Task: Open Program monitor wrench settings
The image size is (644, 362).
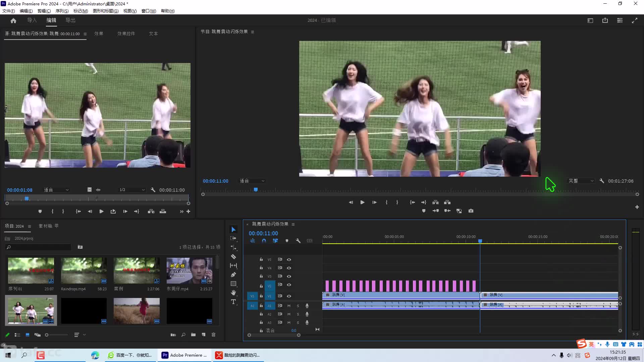Action: 602,181
